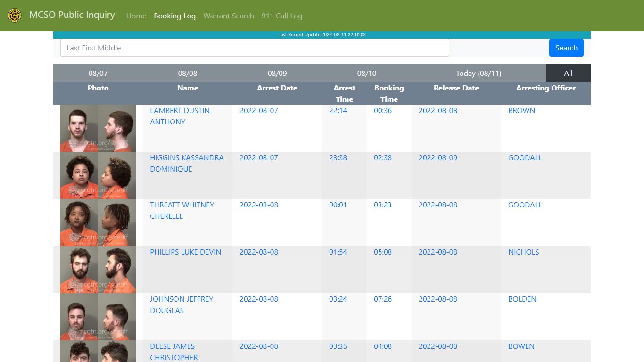The height and width of the screenshot is (362, 644).
Task: Click officer GOODALL in the Threatt row
Action: point(525,205)
